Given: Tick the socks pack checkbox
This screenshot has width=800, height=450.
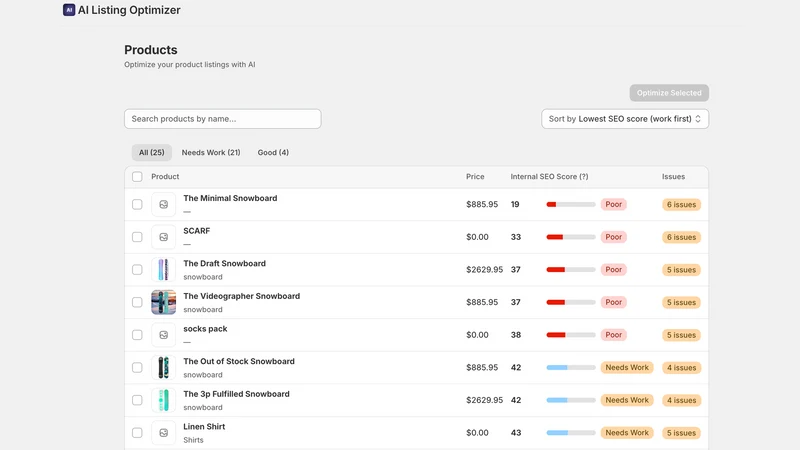Looking at the screenshot, I should 137,335.
